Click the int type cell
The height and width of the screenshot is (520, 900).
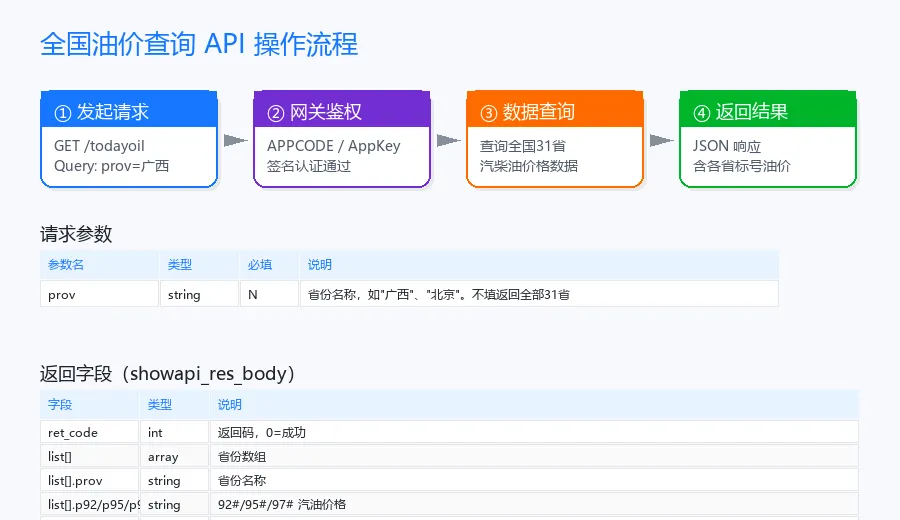pos(174,432)
